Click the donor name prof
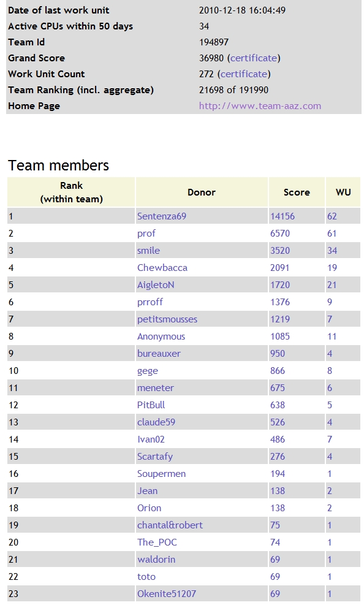This screenshot has width=364, height=605. pos(146,234)
